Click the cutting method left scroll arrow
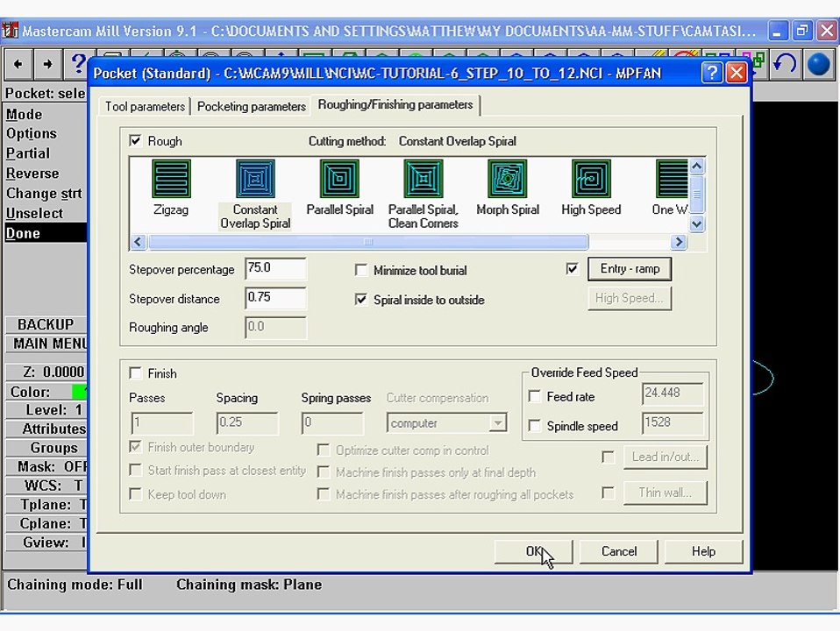Viewport: 840px width, 631px height. point(139,242)
